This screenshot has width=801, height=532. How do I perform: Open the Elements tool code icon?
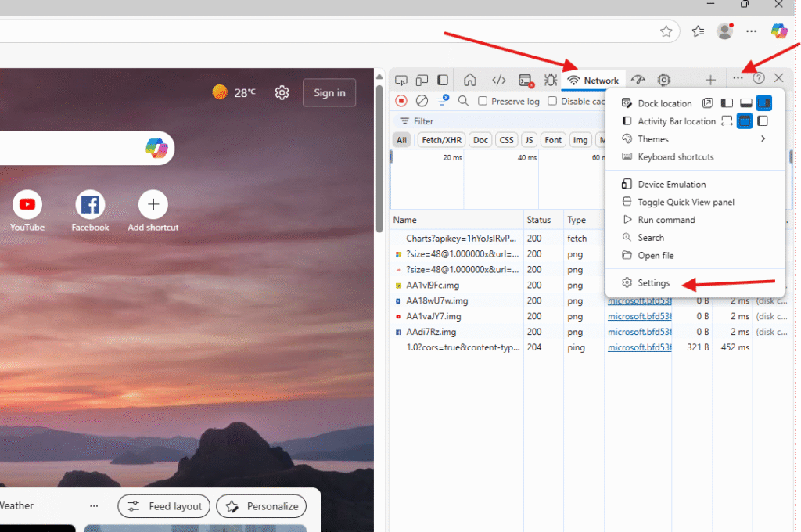point(498,80)
